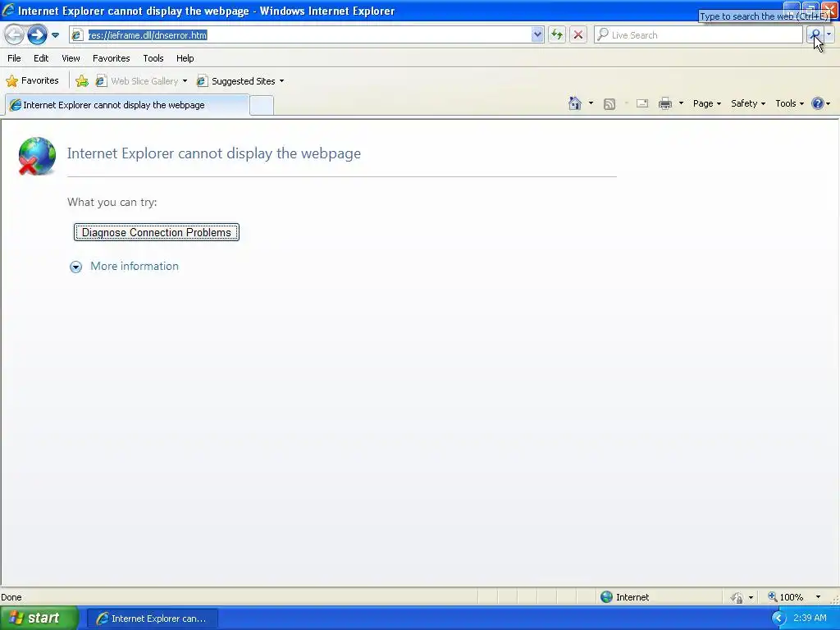The height and width of the screenshot is (630, 840).
Task: Open the Favorites menu in menu bar
Action: [x=111, y=58]
